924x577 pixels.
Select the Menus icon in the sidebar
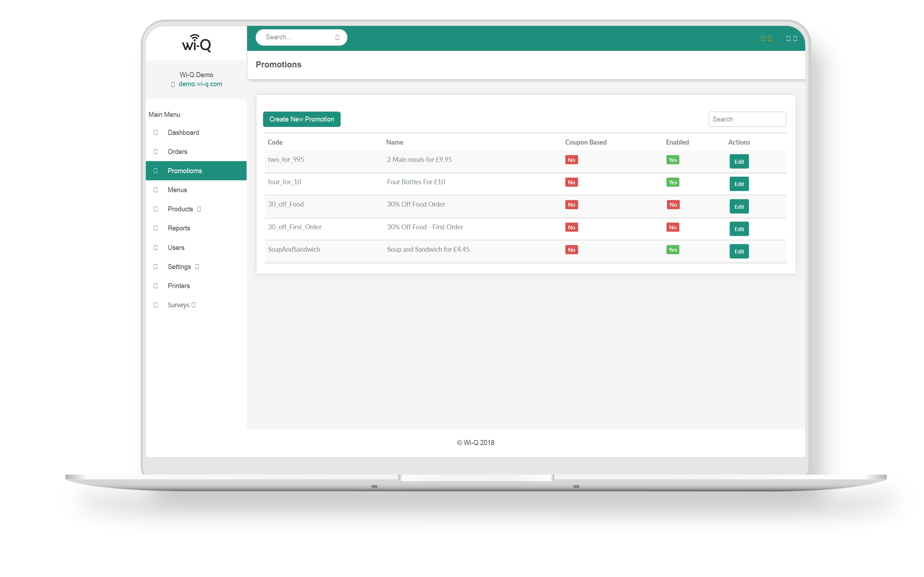coord(155,190)
